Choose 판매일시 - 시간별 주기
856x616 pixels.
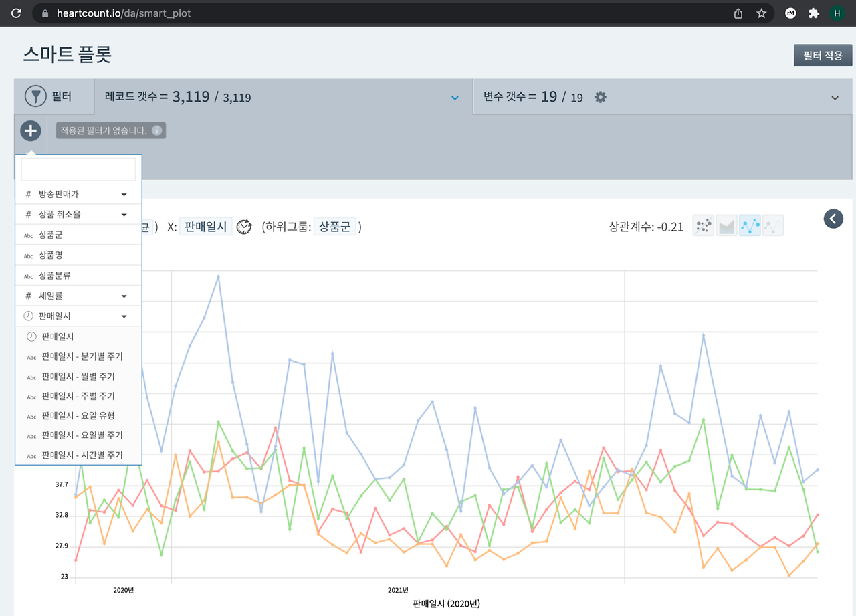point(78,455)
